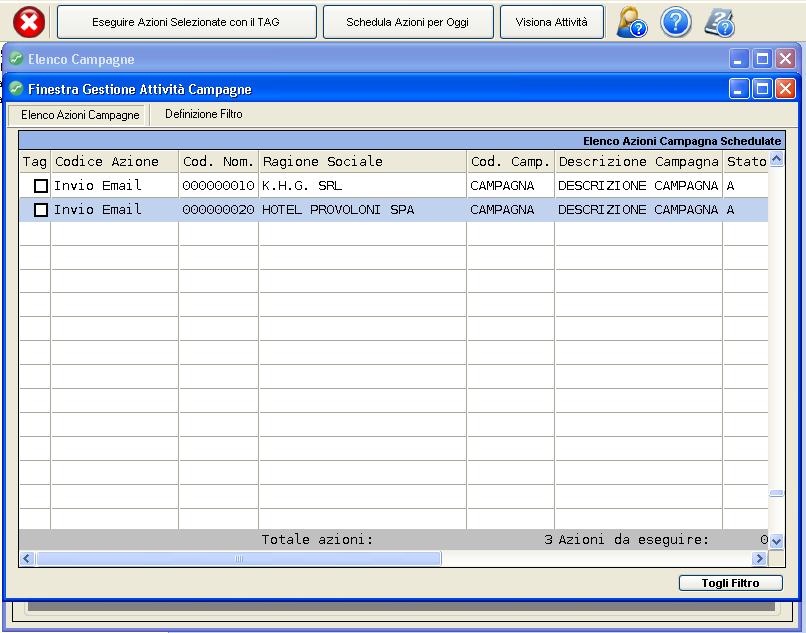Image resolution: width=806 pixels, height=633 pixels.
Task: Click the vertical scrollbar down arrow
Action: click(776, 541)
